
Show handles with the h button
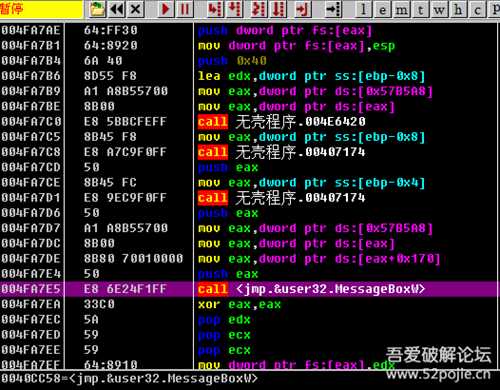coord(458,9)
